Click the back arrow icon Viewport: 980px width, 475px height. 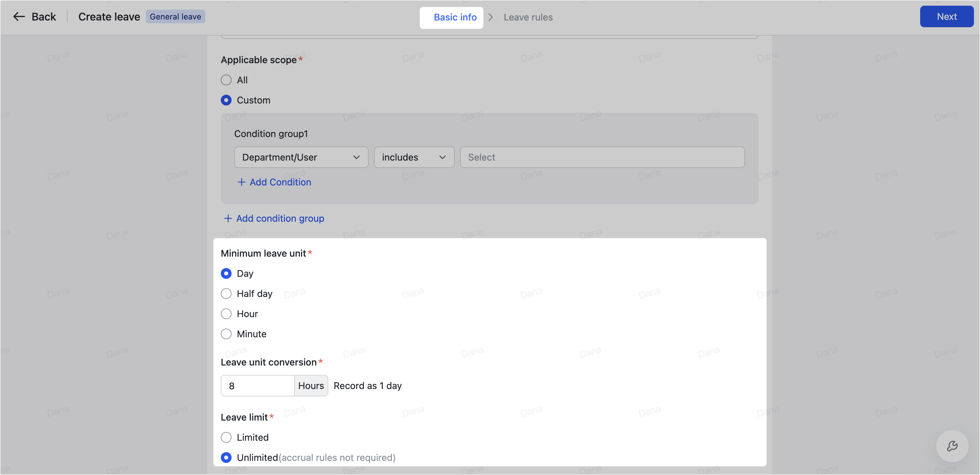[18, 16]
